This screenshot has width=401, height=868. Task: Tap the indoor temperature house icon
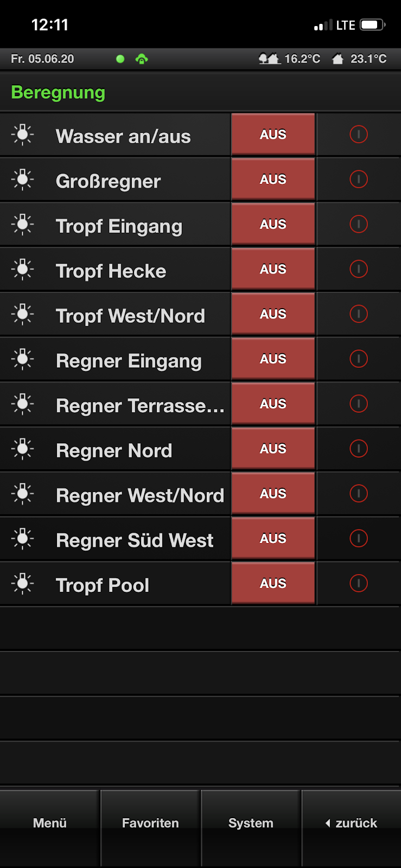pyautogui.click(x=338, y=59)
